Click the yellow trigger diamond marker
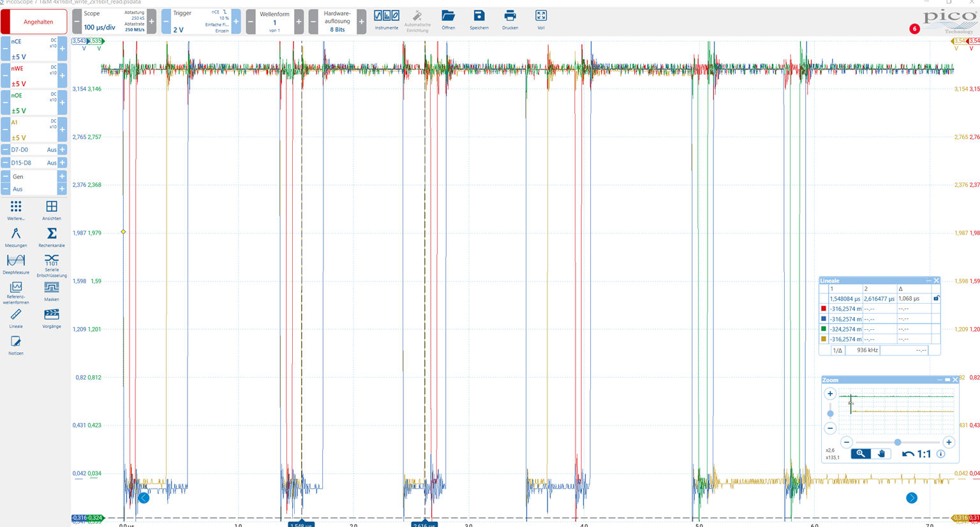Viewport: 980px width, 527px height. 123,232
